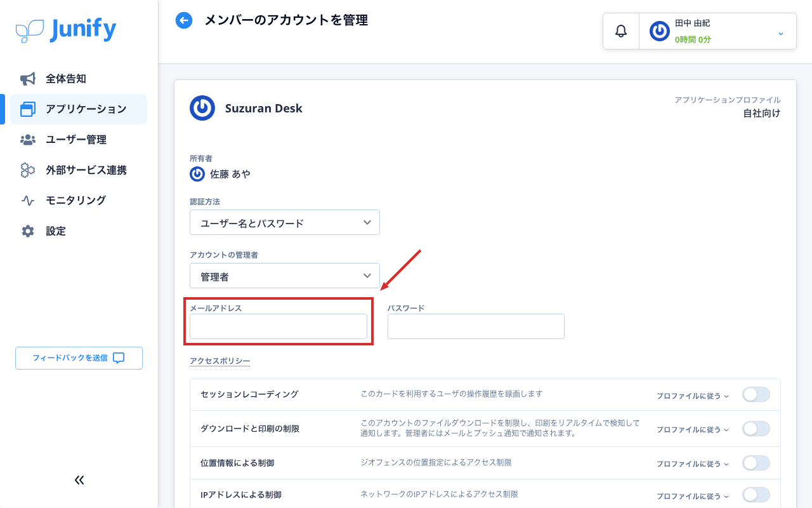Click the 自社向け profile text
This screenshot has height=508, width=812.
[762, 114]
